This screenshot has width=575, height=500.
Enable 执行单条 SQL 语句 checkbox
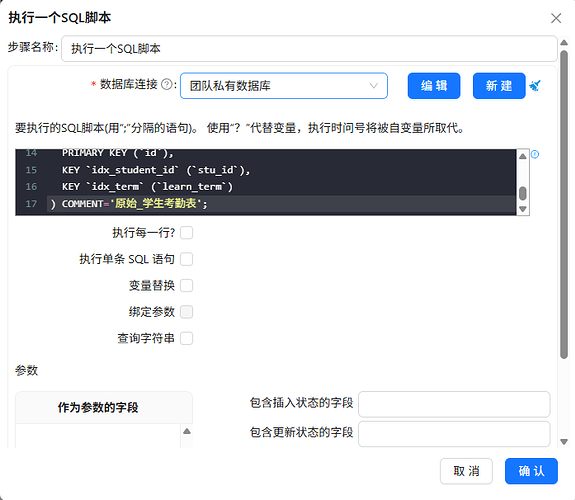186,259
